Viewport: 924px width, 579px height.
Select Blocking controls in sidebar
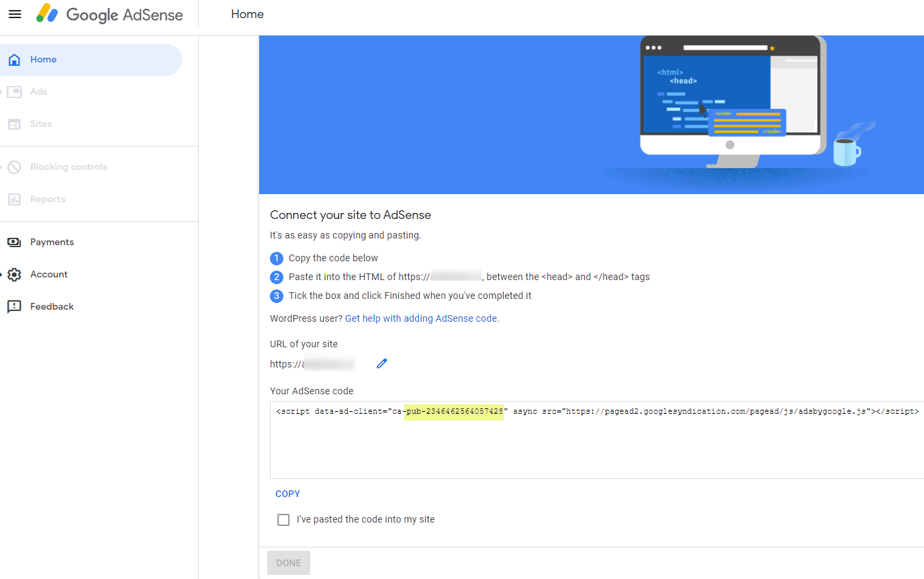pyautogui.click(x=91, y=167)
